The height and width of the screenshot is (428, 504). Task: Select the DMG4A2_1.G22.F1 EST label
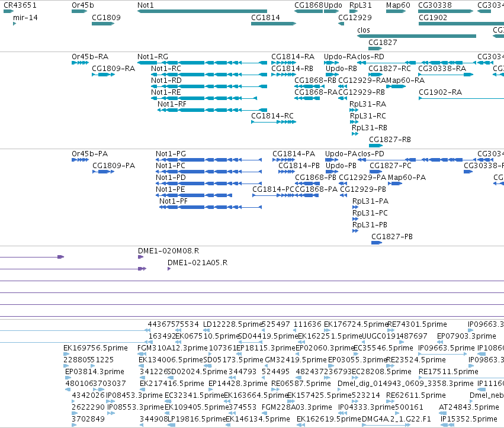(396, 419)
